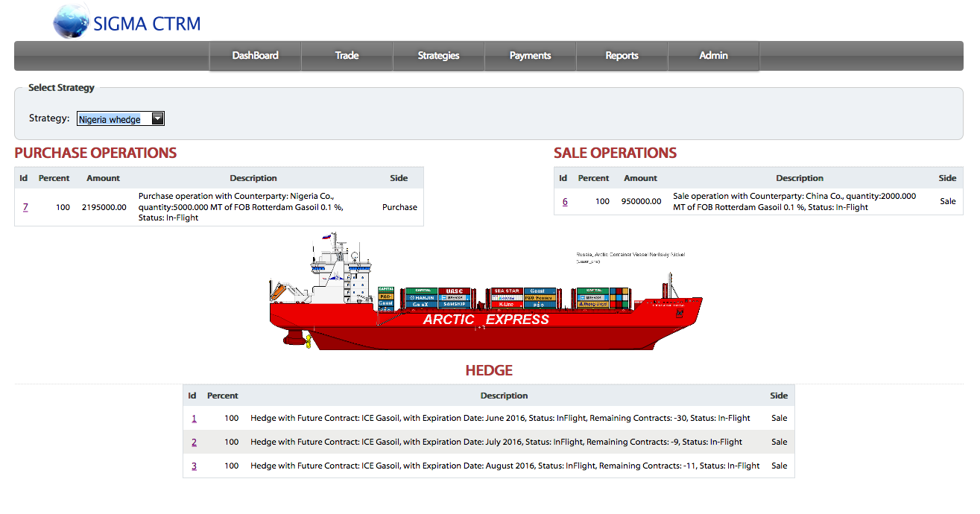Select the June 2016 hedge description row
This screenshot has width=980, height=514.
pos(500,419)
